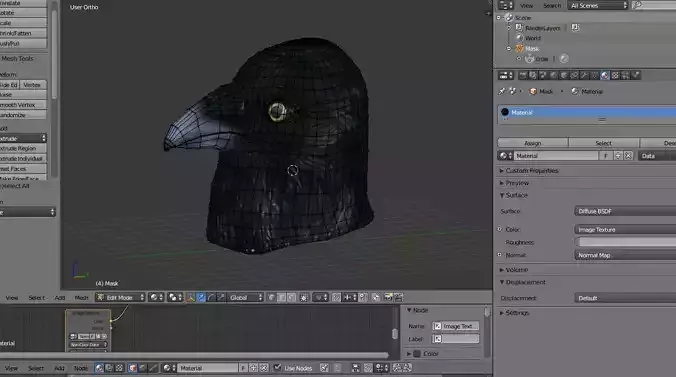The width and height of the screenshot is (676, 377).
Task: Open the World properties tab
Action: click(x=554, y=75)
